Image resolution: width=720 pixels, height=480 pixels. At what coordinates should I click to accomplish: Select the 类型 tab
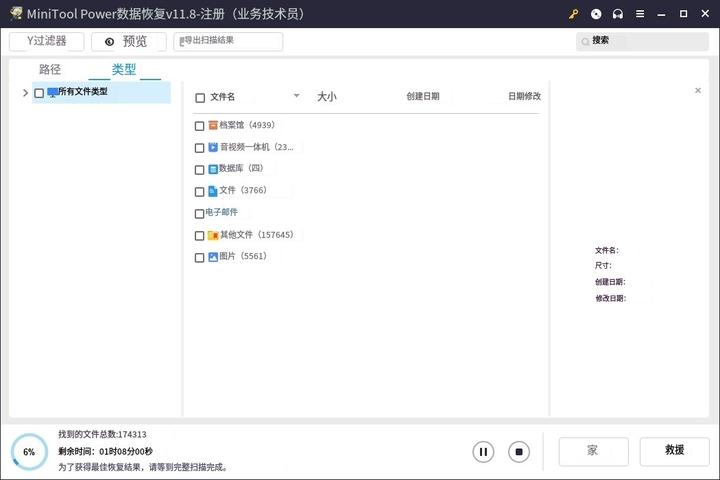click(124, 70)
